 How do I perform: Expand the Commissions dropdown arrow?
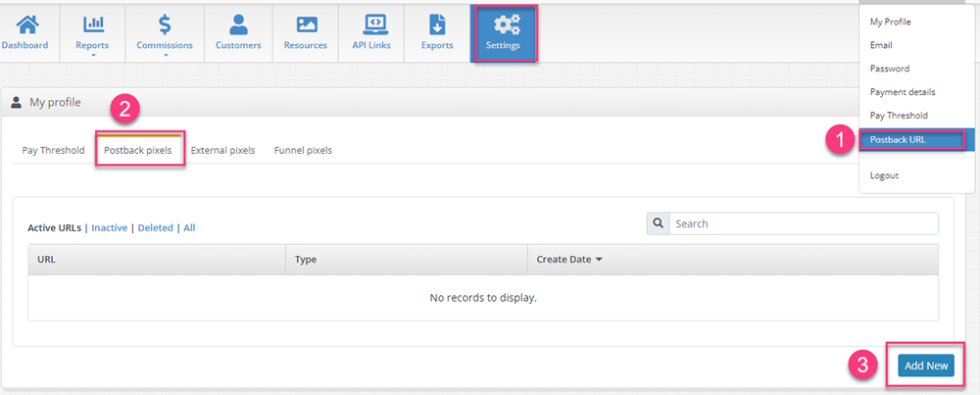165,56
